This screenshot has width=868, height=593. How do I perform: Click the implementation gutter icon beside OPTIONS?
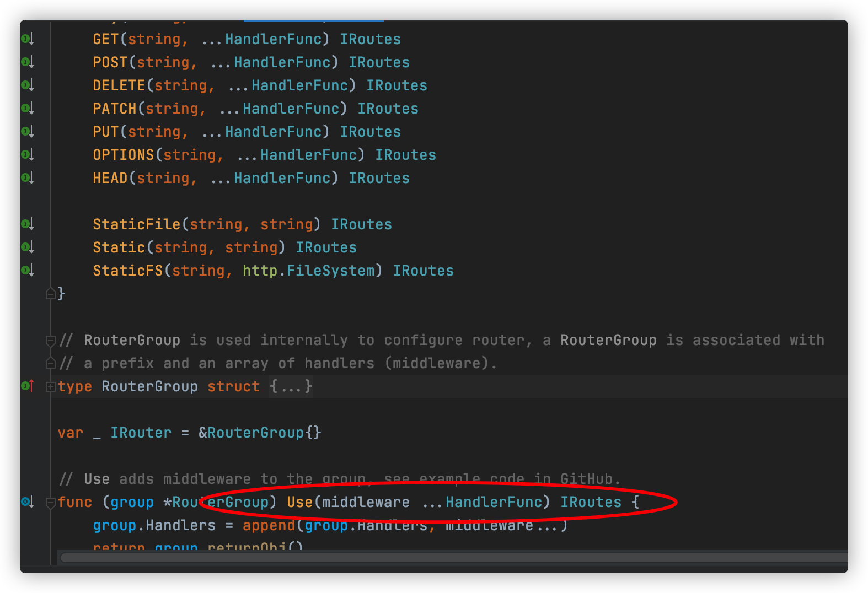28,155
